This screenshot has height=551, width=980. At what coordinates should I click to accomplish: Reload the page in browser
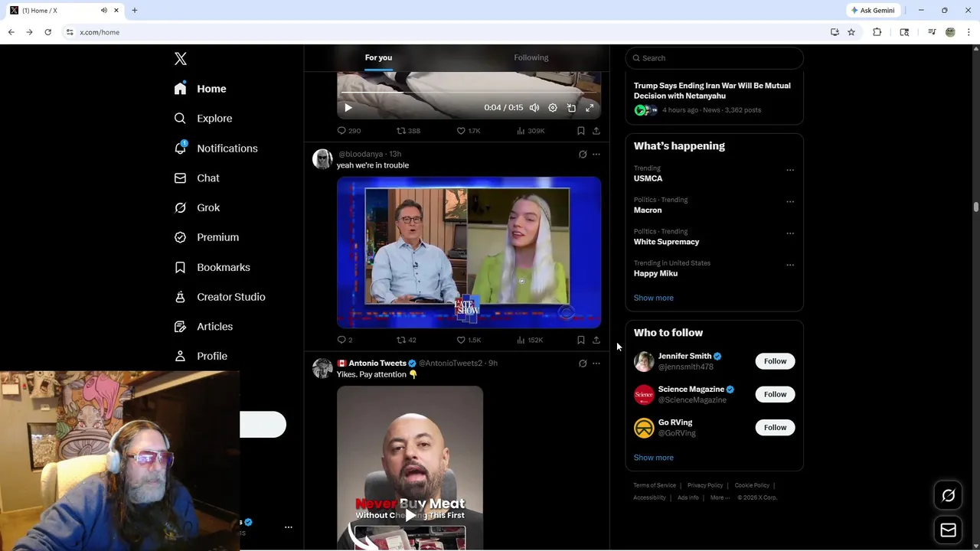(47, 32)
